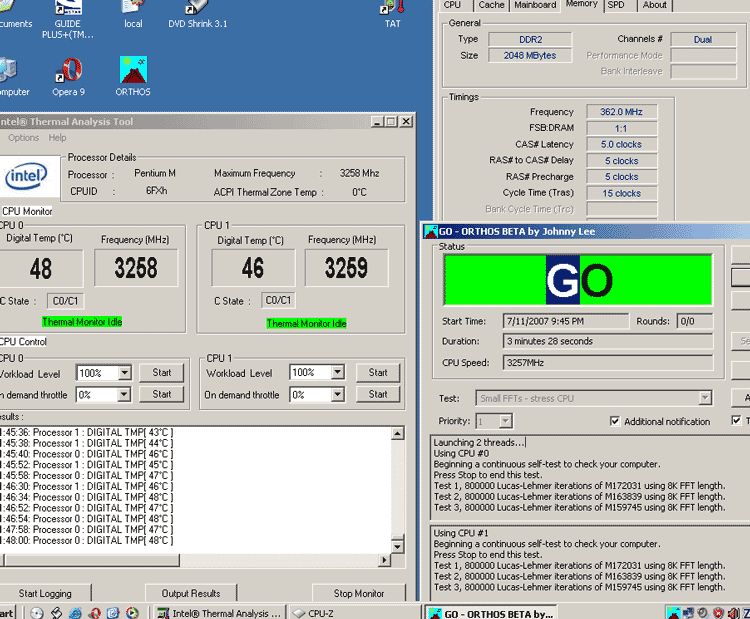750x619 pixels.
Task: Open the Help menu in Thermal Analysis Tool
Action: (x=57, y=138)
